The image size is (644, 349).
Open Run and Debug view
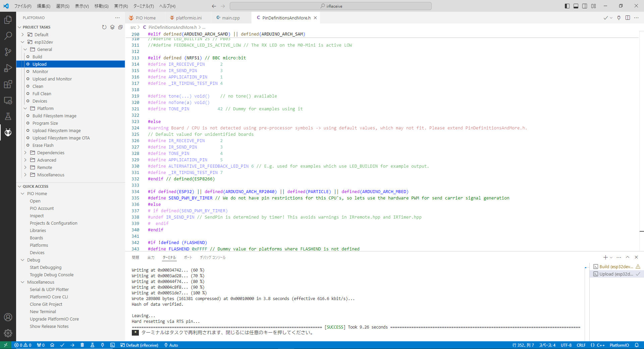click(x=8, y=68)
